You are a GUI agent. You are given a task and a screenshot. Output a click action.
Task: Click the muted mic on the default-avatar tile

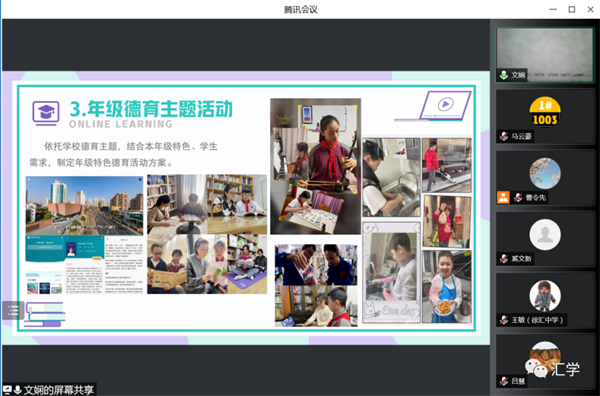click(x=504, y=259)
